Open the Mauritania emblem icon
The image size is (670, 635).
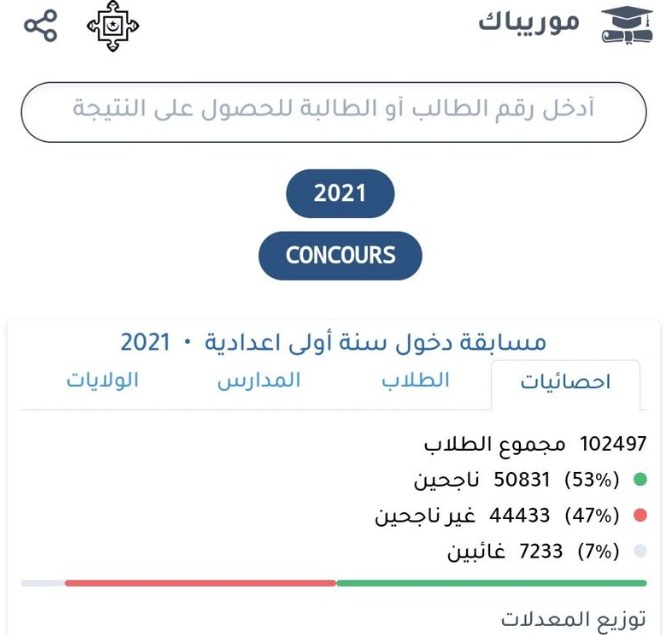pyautogui.click(x=113, y=26)
